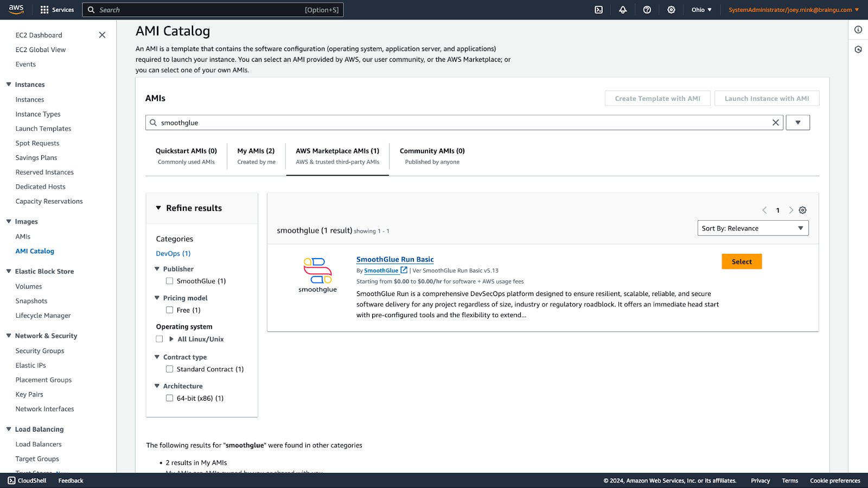Viewport: 868px width, 488px height.
Task: Open Elastic IPs in sidebar
Action: 31,365
